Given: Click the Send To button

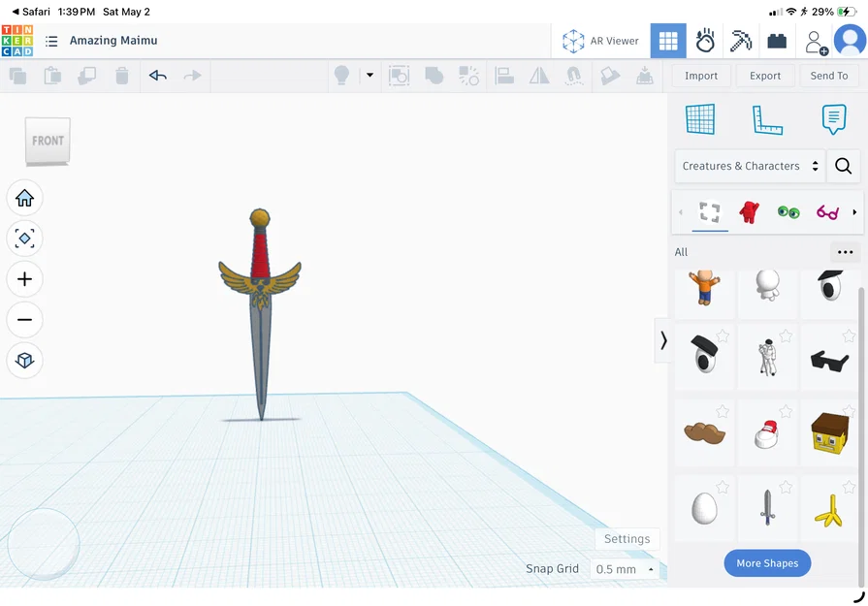Looking at the screenshot, I should (828, 76).
